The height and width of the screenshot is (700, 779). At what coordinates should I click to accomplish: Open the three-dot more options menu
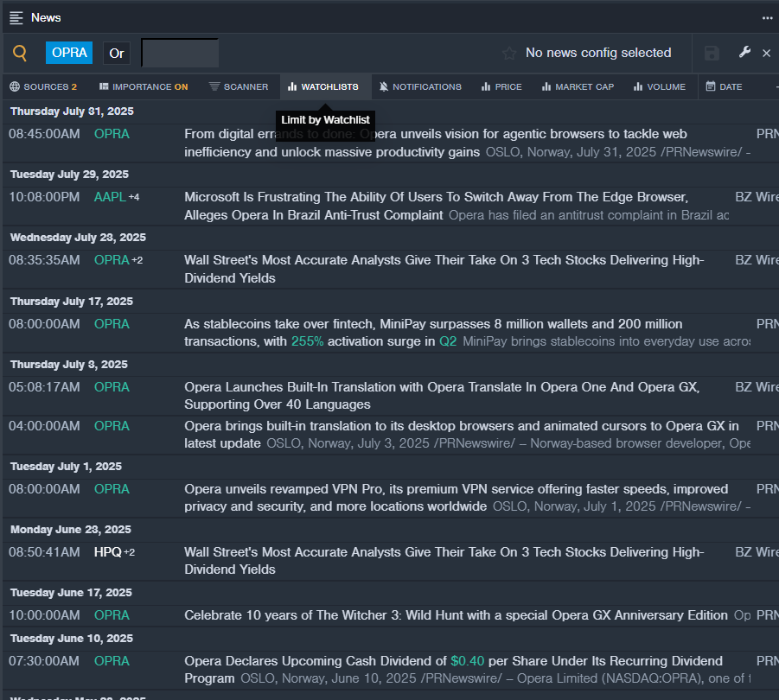coord(767,18)
